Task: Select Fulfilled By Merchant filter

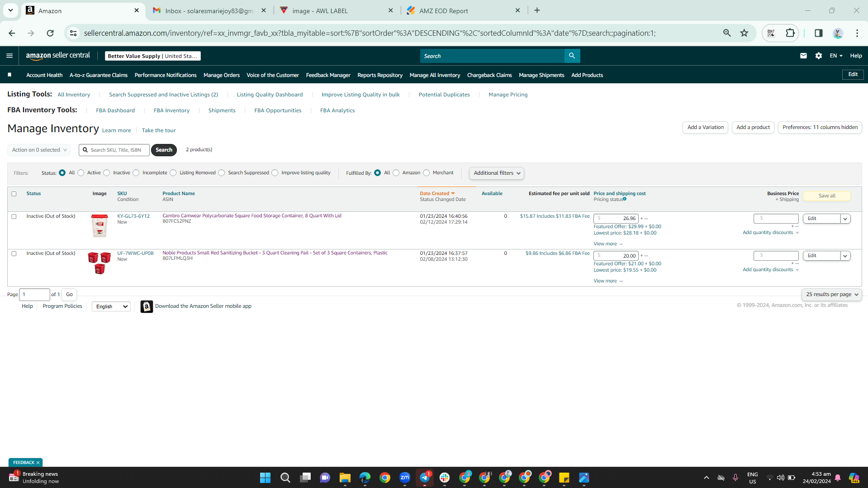Action: (427, 173)
